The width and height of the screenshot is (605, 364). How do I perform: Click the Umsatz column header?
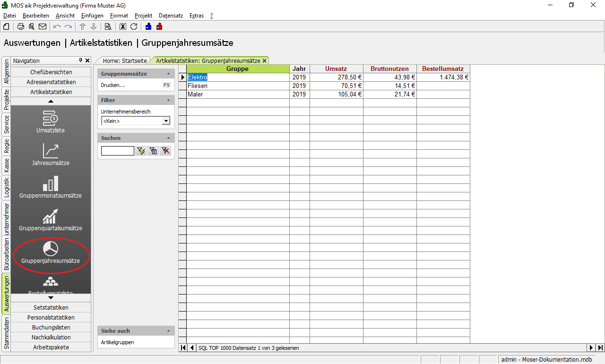[x=336, y=69]
